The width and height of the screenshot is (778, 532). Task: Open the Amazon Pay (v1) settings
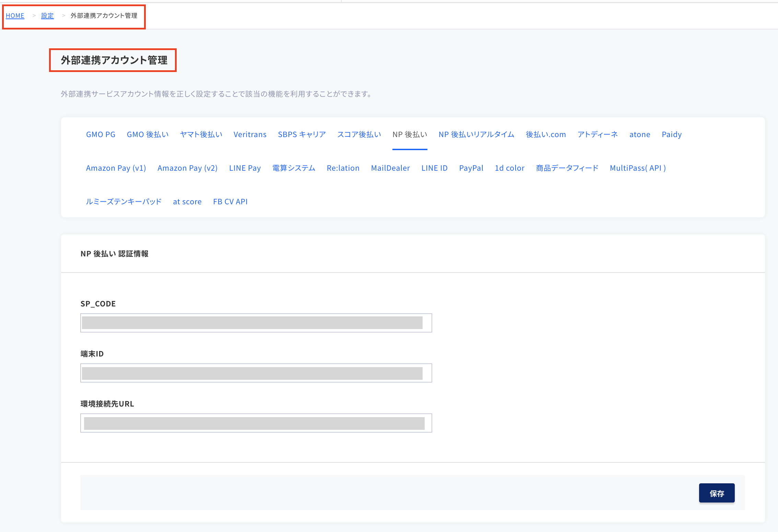coord(115,168)
